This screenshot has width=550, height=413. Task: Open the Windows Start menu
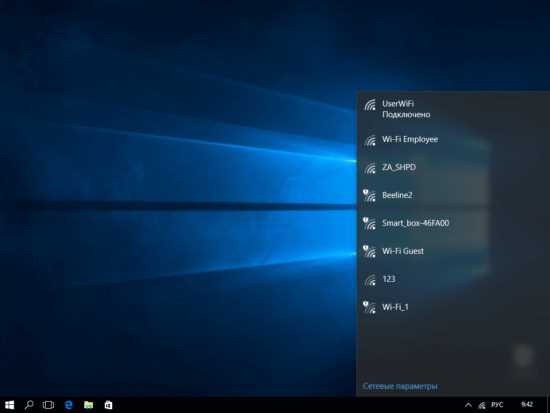click(x=9, y=405)
